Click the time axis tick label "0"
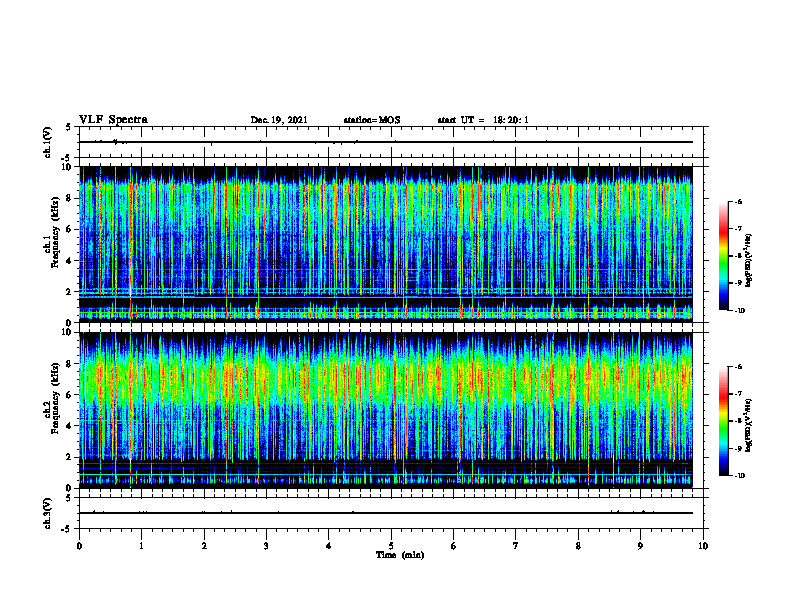The image size is (792, 612). coord(79,546)
